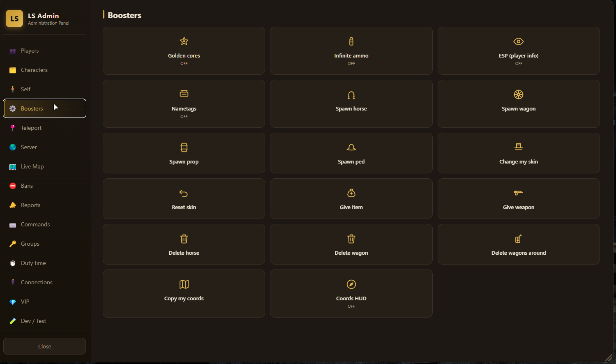The image size is (616, 364).
Task: Click the VIP diamond icon
Action: point(13,302)
